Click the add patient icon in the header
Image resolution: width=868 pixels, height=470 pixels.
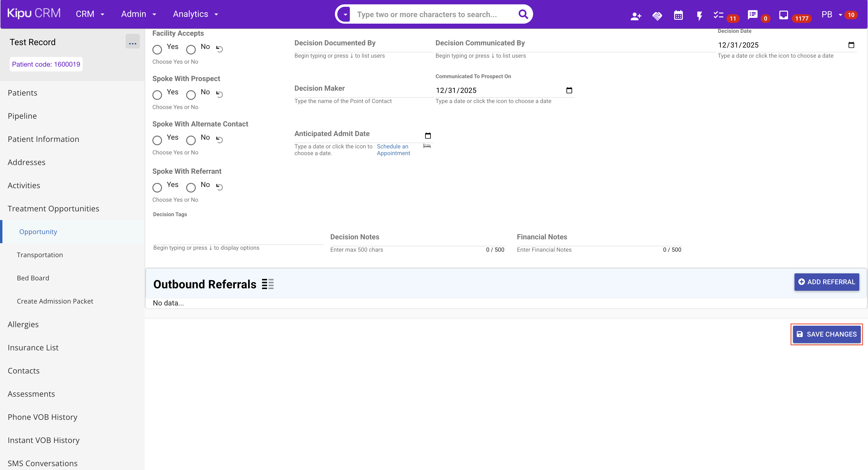[636, 15]
